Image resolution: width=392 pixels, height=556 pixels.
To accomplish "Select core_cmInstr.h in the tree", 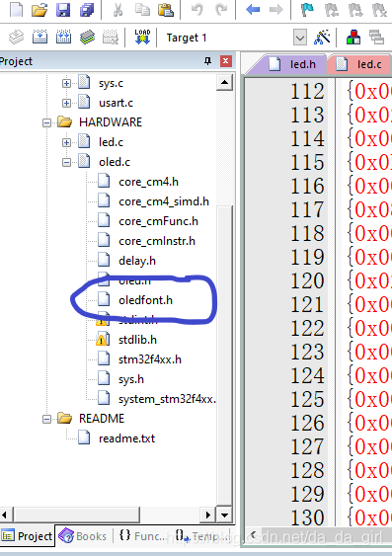I will pos(157,242).
